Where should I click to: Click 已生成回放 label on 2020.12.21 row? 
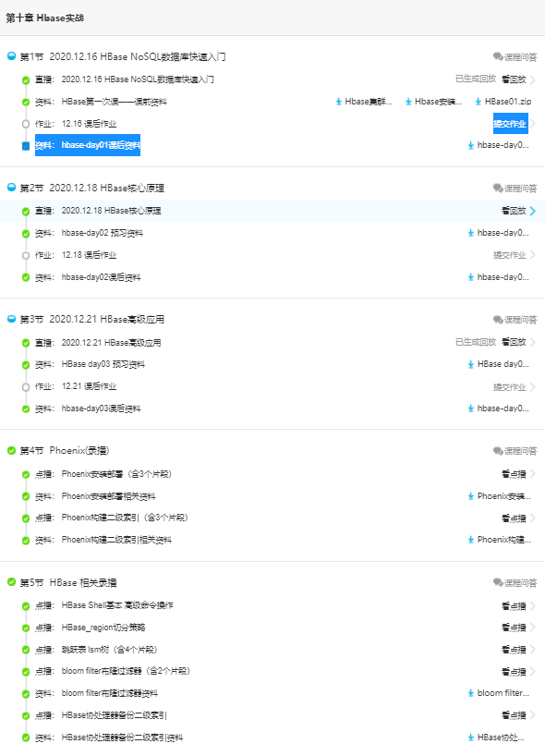click(x=476, y=342)
